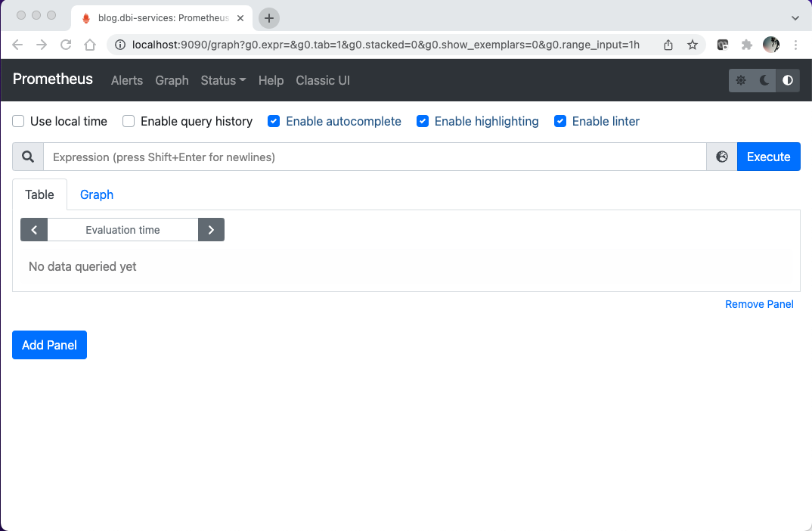Bookmark this page with the star icon
Image resolution: width=812 pixels, height=531 pixels.
[693, 45]
